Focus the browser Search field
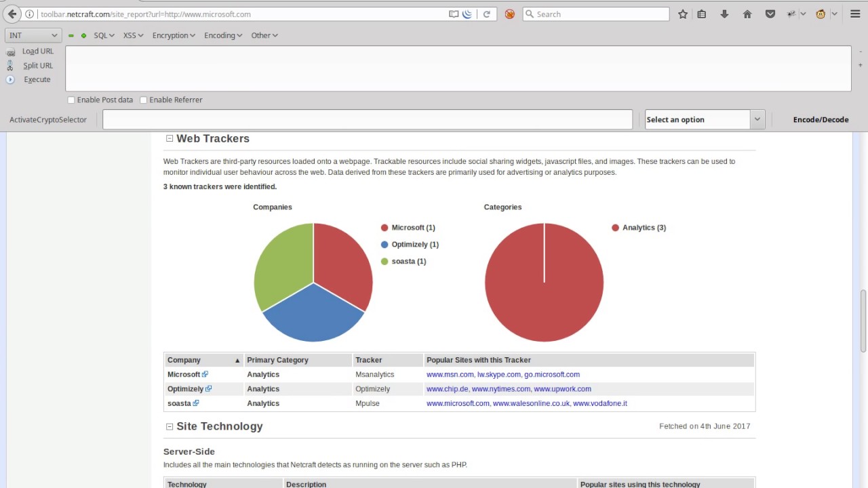This screenshot has height=488, width=868. coord(595,14)
